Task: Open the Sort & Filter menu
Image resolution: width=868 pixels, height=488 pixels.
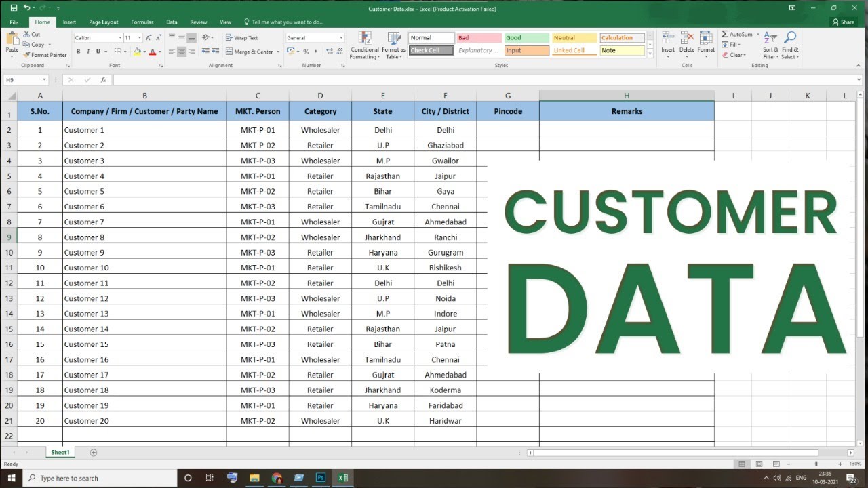Action: click(770, 45)
